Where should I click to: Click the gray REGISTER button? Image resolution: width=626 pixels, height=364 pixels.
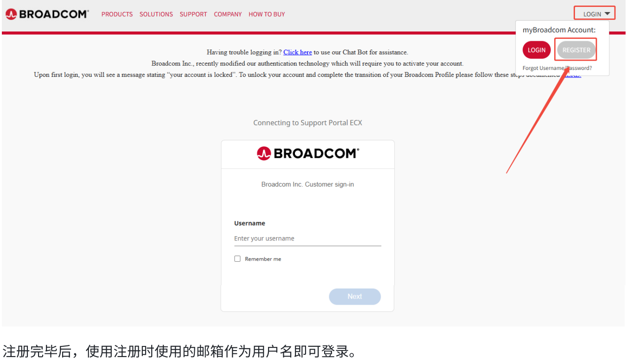576,50
